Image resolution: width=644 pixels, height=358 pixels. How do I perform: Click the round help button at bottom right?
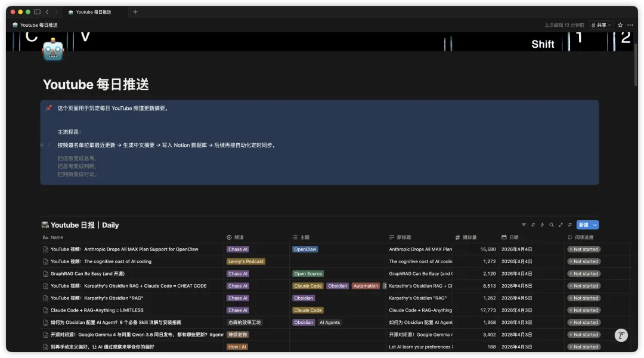pos(621,335)
